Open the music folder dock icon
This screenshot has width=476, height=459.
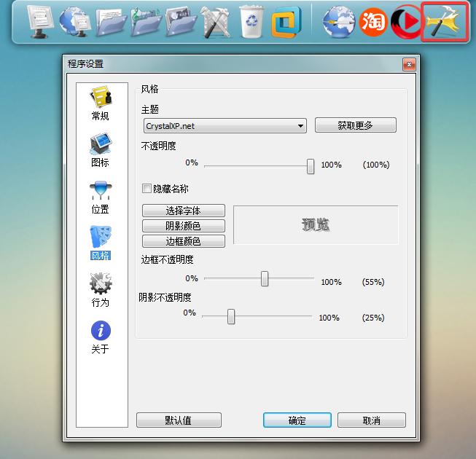(x=146, y=23)
